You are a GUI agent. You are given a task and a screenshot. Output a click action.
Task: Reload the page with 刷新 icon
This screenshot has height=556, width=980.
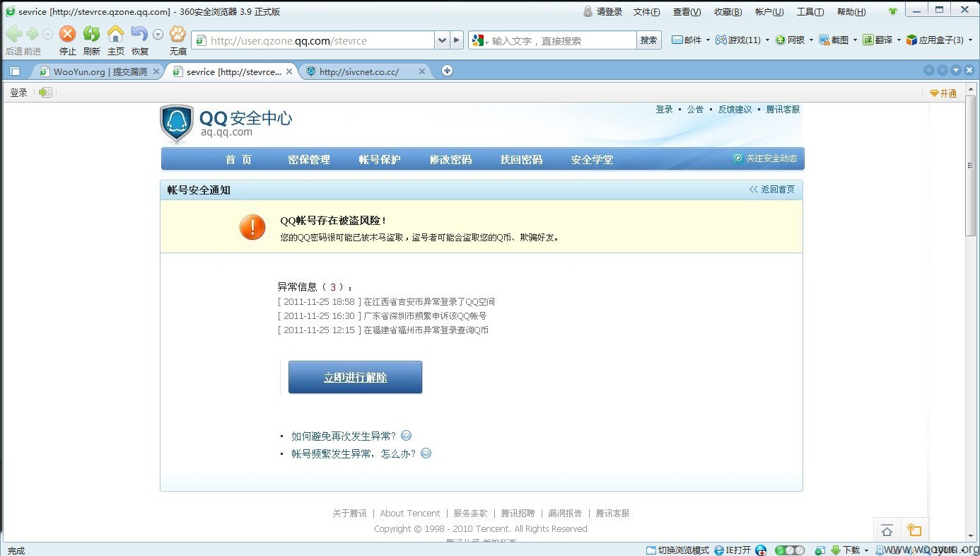pyautogui.click(x=91, y=34)
